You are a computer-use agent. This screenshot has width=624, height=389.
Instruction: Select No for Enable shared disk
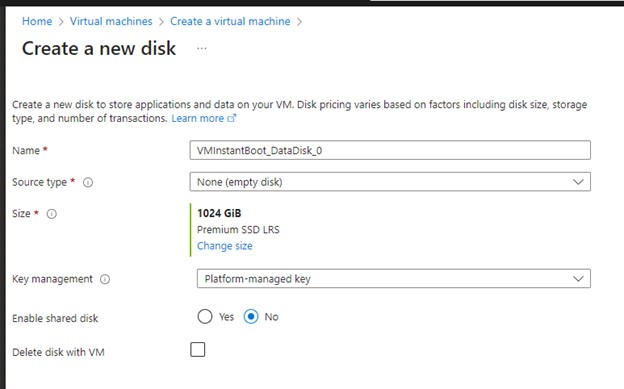251,317
